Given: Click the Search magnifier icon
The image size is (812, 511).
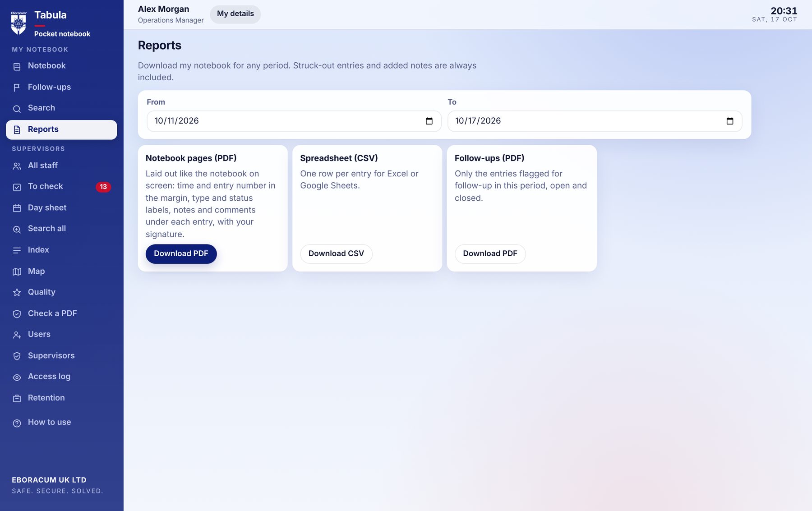Looking at the screenshot, I should point(17,109).
